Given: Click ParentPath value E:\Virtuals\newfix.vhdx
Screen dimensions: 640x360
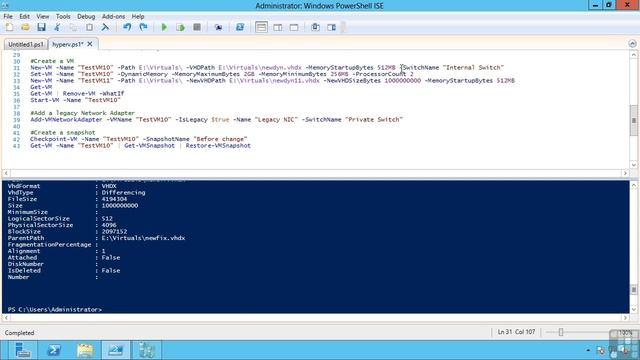Looking at the screenshot, I should pos(143,238).
